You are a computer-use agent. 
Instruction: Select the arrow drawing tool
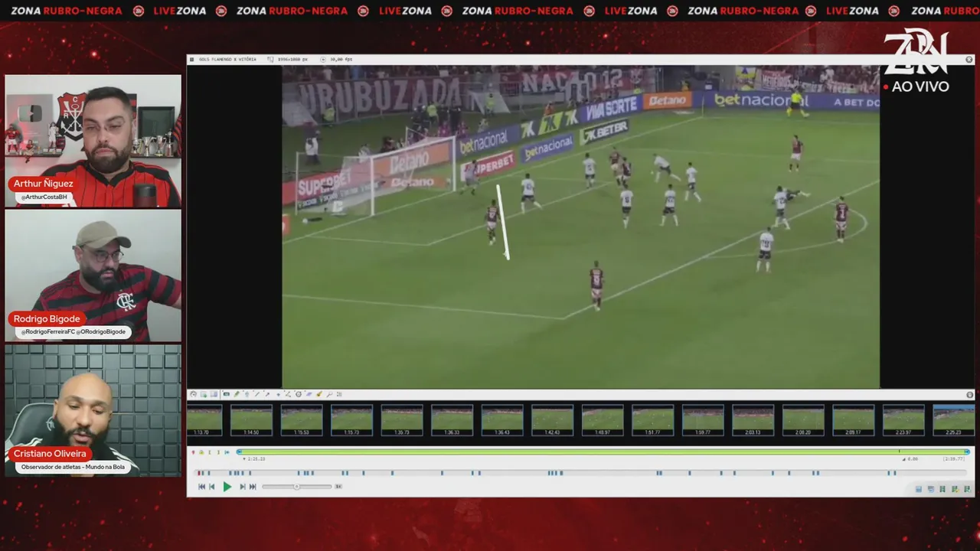pos(267,394)
